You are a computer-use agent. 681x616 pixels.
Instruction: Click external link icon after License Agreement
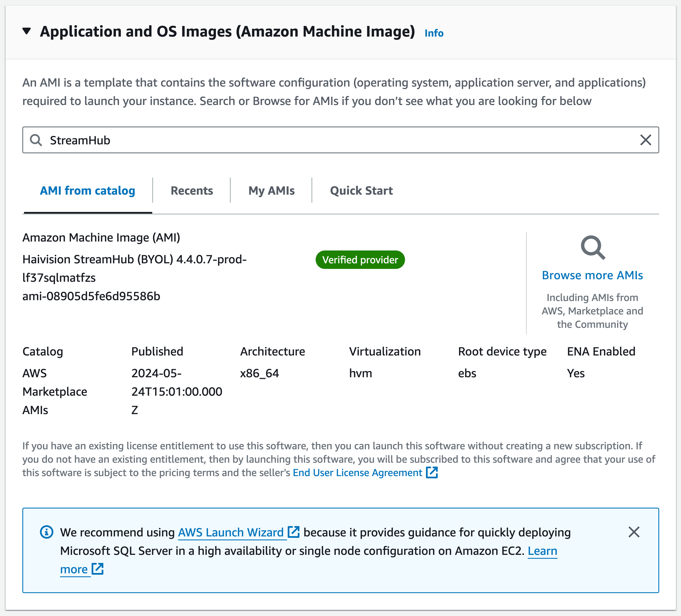pos(432,473)
